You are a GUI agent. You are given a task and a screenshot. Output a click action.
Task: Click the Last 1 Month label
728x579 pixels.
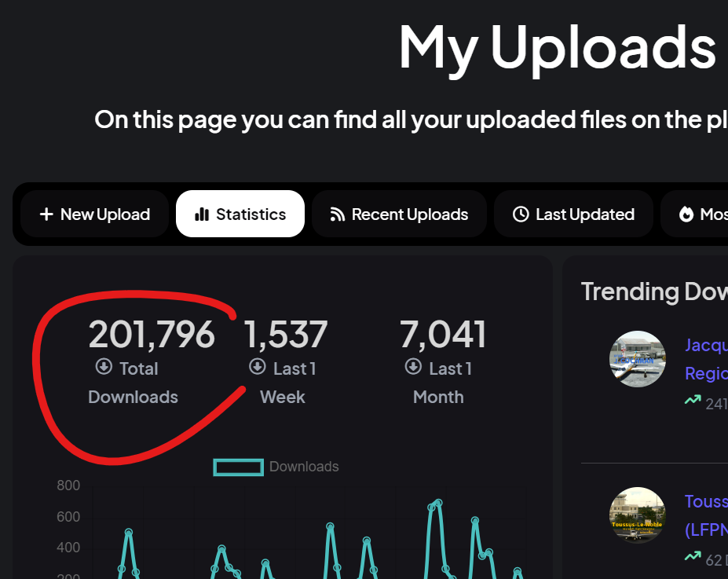[x=438, y=383]
